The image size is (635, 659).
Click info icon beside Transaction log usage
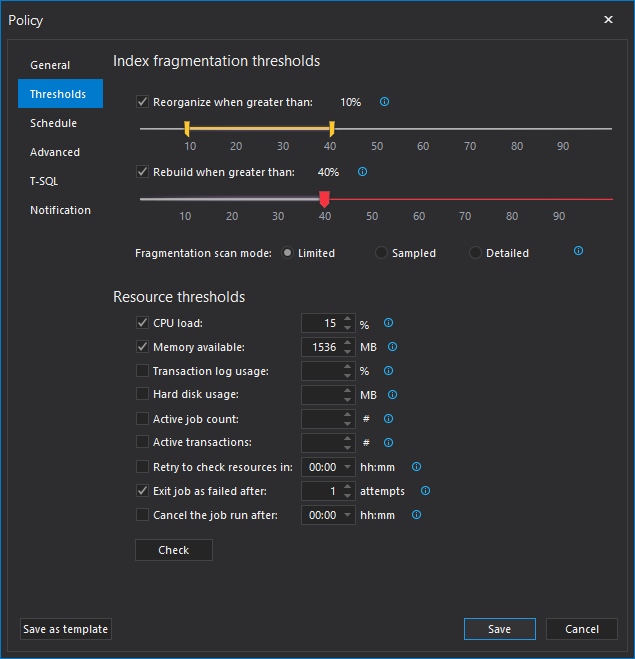point(388,371)
